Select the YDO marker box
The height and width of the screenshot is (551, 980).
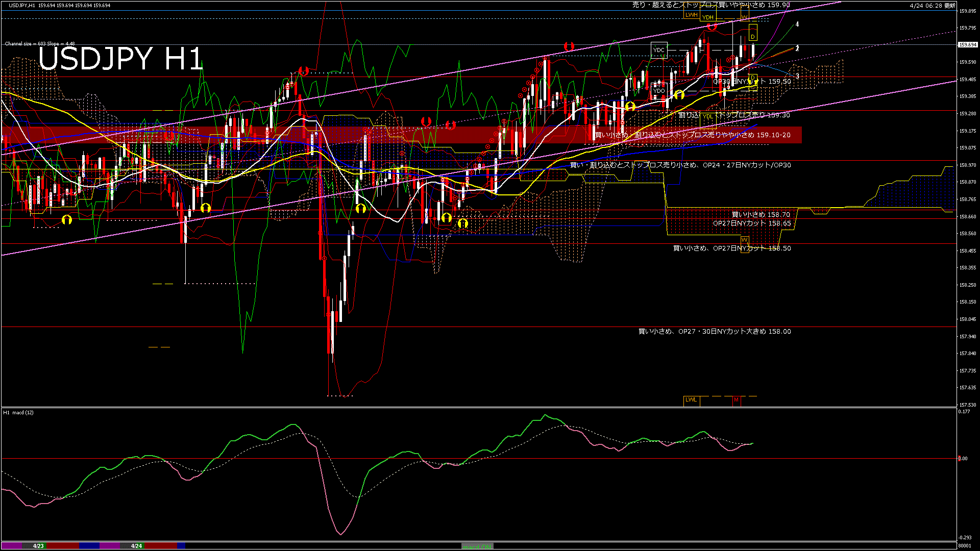[x=659, y=91]
